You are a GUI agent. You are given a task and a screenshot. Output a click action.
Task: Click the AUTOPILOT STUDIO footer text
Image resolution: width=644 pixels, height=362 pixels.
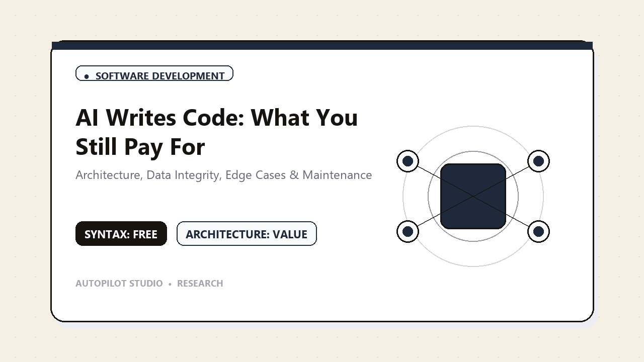pos(119,284)
